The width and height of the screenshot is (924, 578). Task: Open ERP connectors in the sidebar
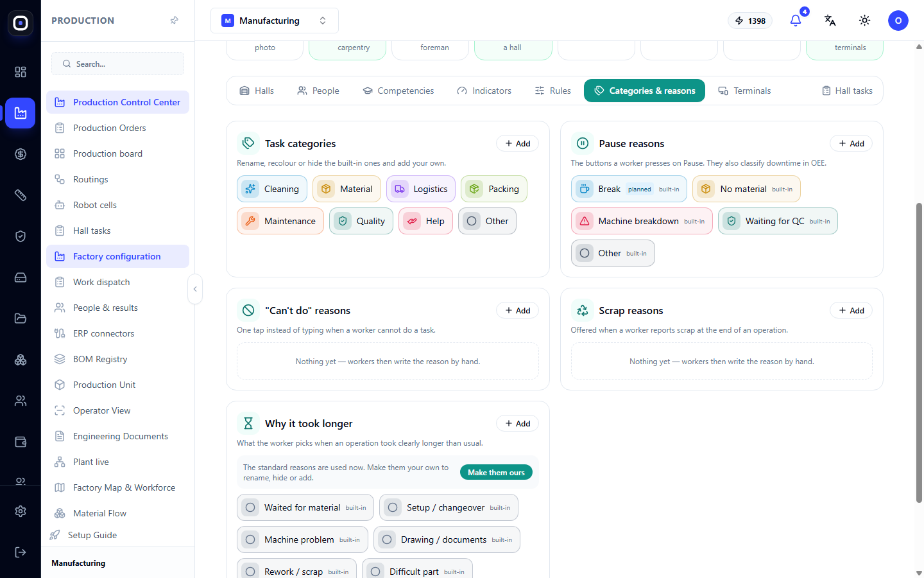pos(117,333)
